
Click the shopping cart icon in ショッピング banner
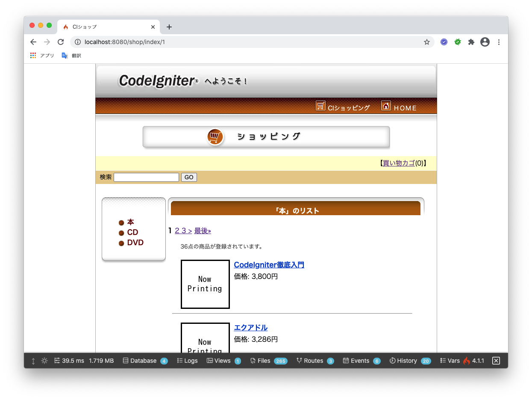click(x=215, y=137)
